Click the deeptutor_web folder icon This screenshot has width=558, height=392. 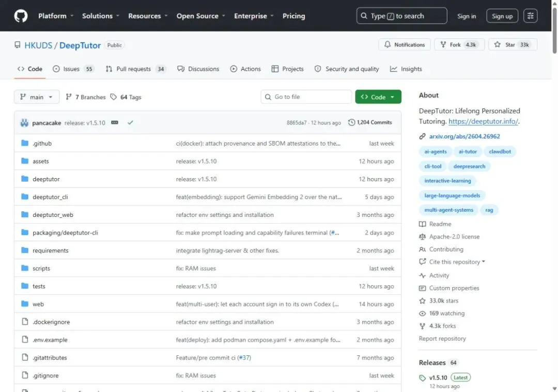point(25,214)
